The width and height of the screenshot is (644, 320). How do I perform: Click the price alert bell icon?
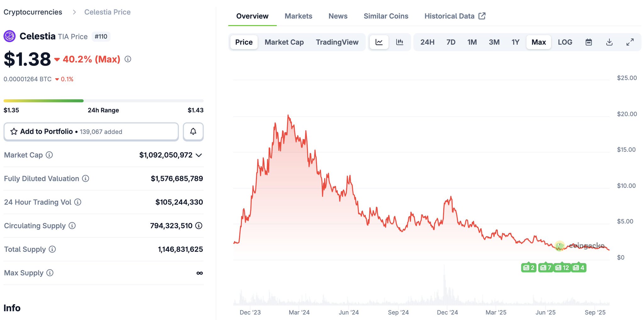tap(193, 132)
